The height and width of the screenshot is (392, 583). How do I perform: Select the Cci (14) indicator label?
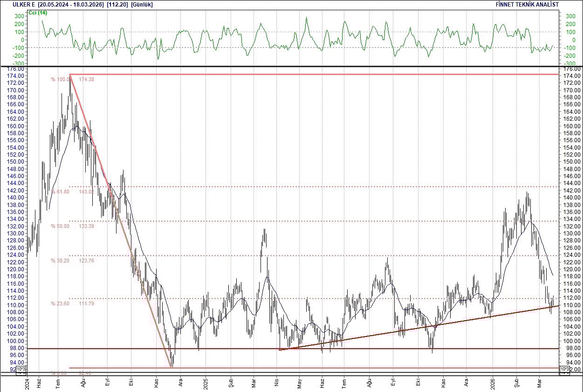pyautogui.click(x=37, y=13)
